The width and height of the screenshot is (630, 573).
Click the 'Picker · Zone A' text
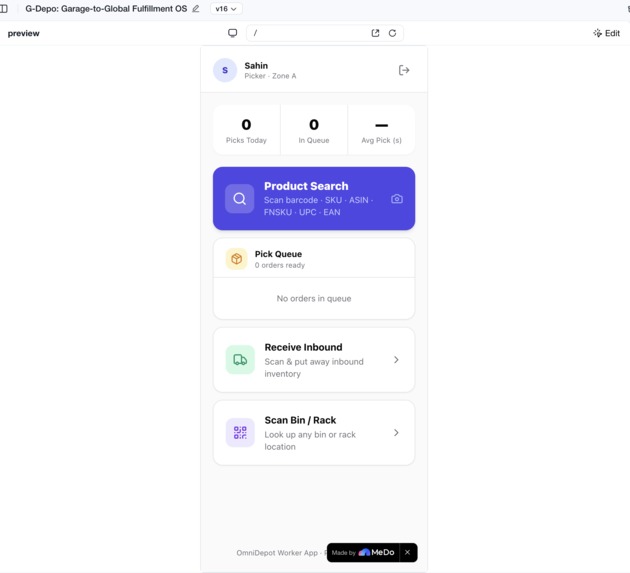270,76
